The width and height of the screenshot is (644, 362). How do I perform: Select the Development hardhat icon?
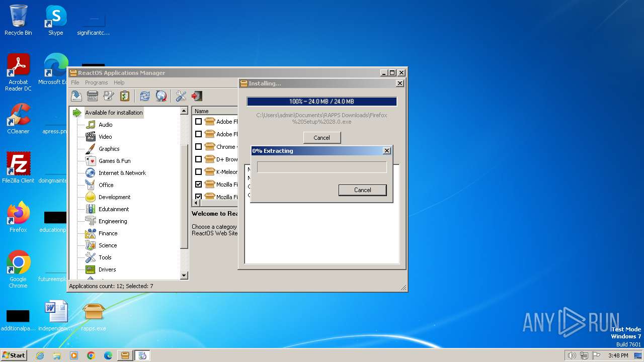[91, 197]
